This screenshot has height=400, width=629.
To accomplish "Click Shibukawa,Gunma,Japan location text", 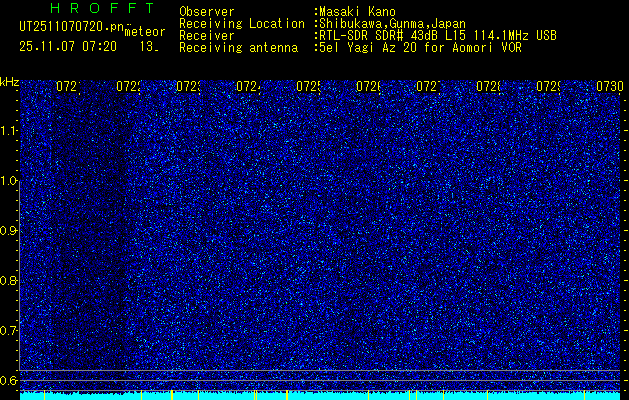I will point(392,24).
